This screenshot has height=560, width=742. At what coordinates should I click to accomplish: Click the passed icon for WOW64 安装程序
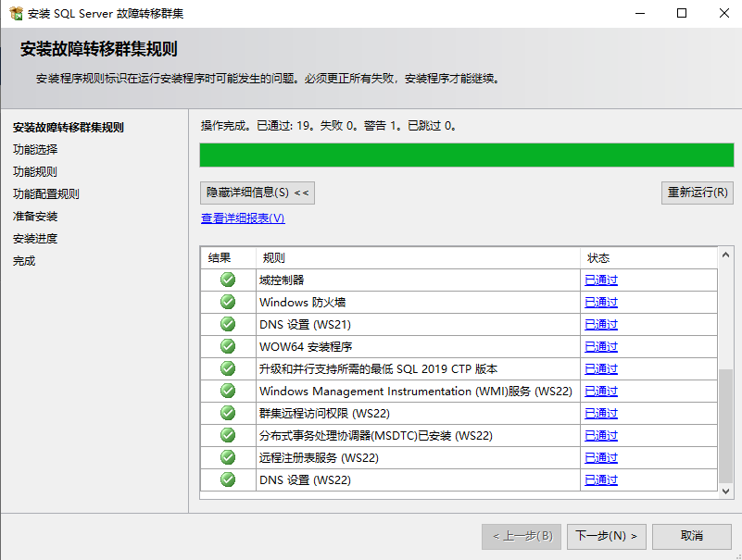pos(228,346)
